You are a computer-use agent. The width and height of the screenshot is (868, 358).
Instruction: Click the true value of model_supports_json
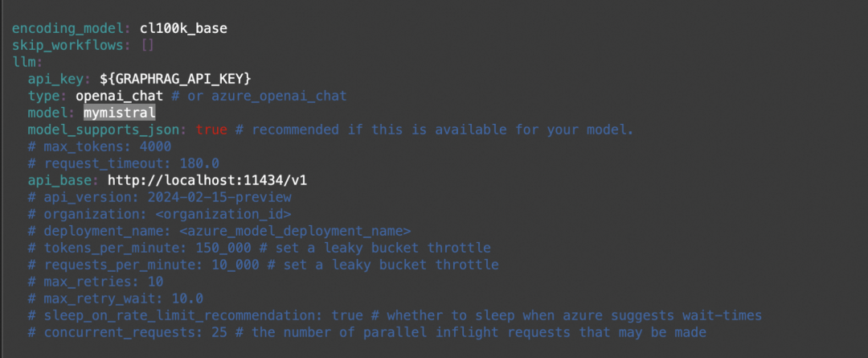[x=211, y=130]
